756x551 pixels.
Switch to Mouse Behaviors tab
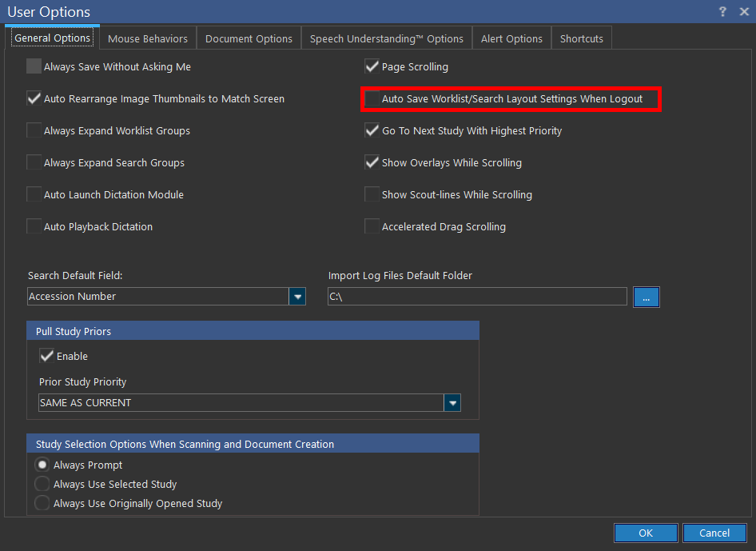click(x=148, y=38)
